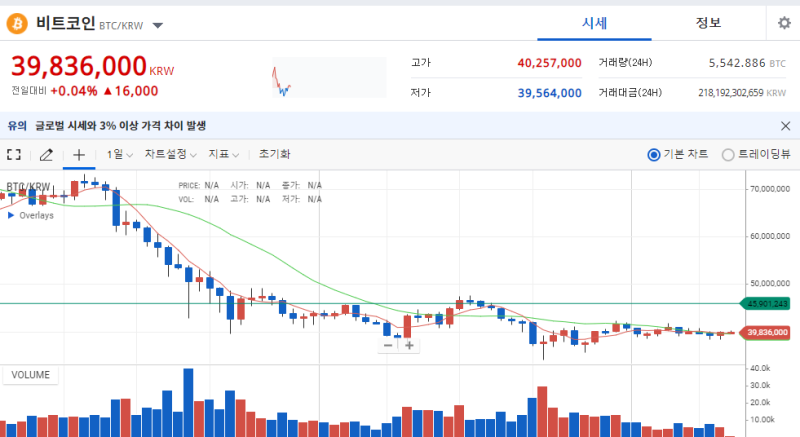
Task: Click the 거래대금(24H) label
Action: [630, 93]
